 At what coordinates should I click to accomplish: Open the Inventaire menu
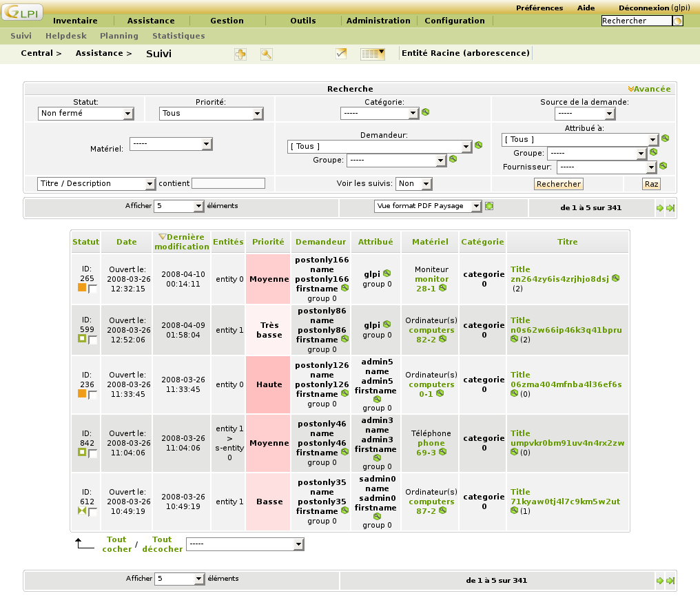[75, 21]
